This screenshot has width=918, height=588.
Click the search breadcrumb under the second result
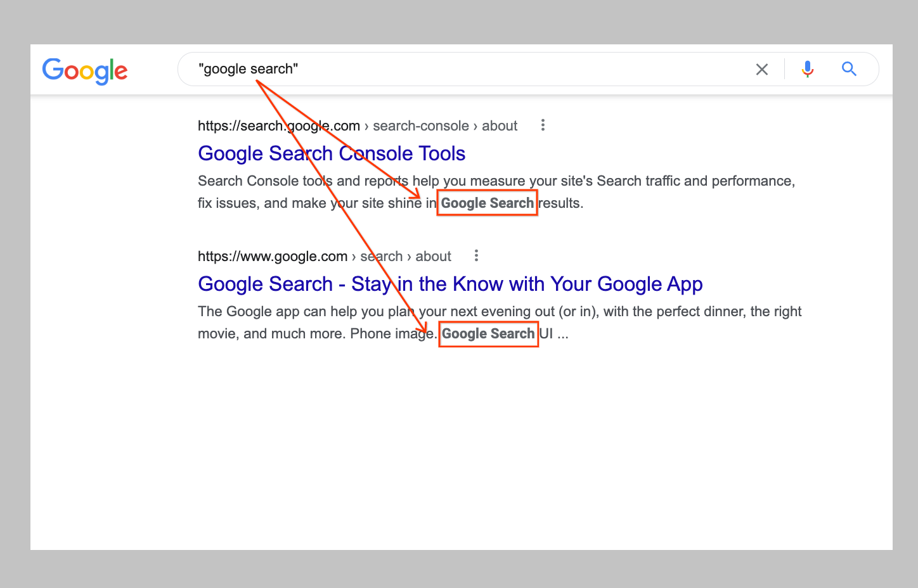[x=381, y=256]
